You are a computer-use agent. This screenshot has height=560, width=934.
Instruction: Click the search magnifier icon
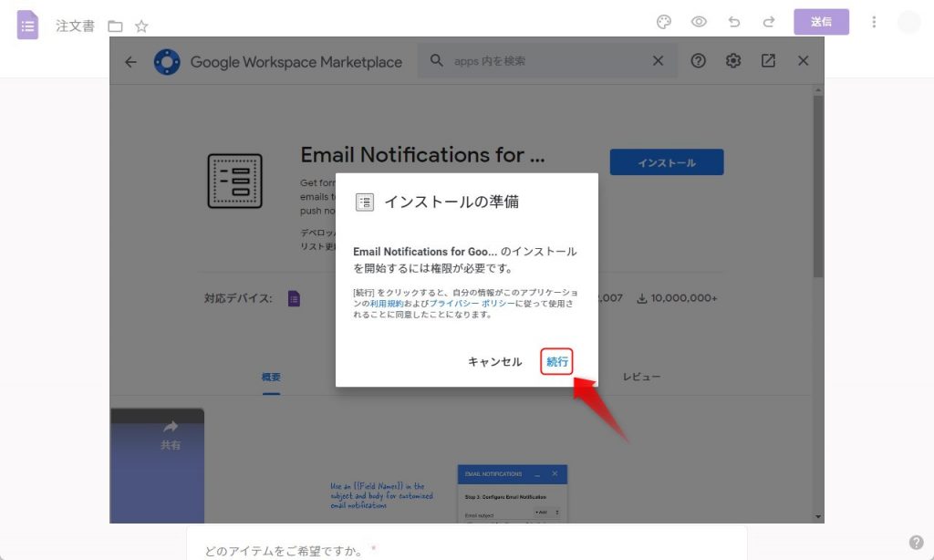pos(436,61)
